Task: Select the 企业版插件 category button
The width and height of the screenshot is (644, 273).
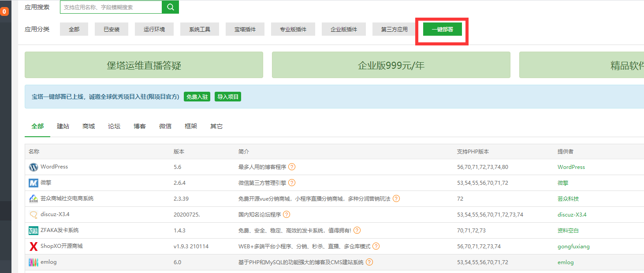Action: pyautogui.click(x=344, y=30)
